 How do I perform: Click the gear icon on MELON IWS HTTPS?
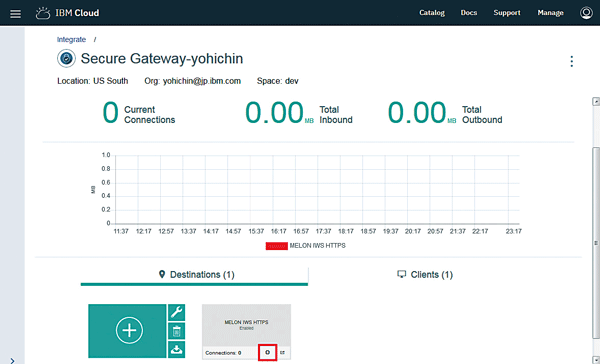[267, 353]
